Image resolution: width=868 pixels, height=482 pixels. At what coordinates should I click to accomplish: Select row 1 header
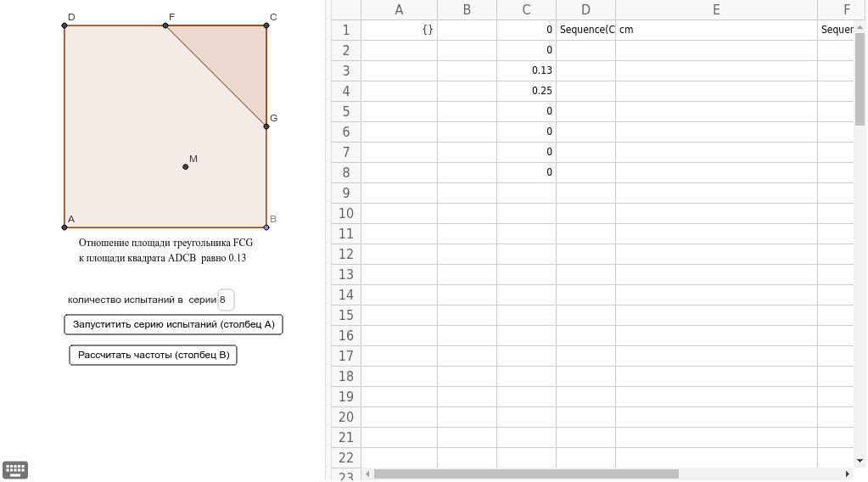click(x=346, y=30)
